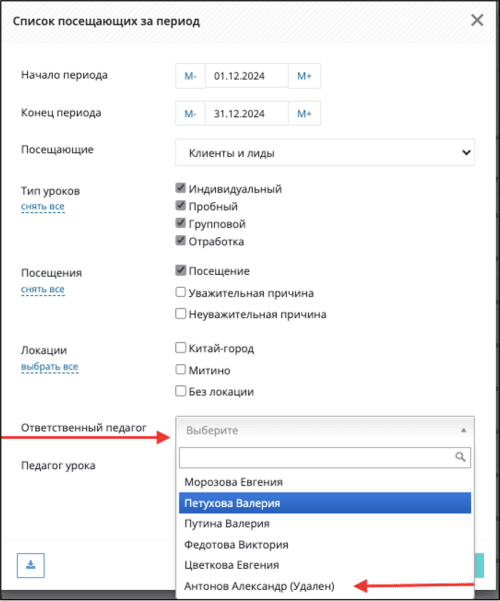Click M- beside the end date
The width and height of the screenshot is (500, 601).
190,113
